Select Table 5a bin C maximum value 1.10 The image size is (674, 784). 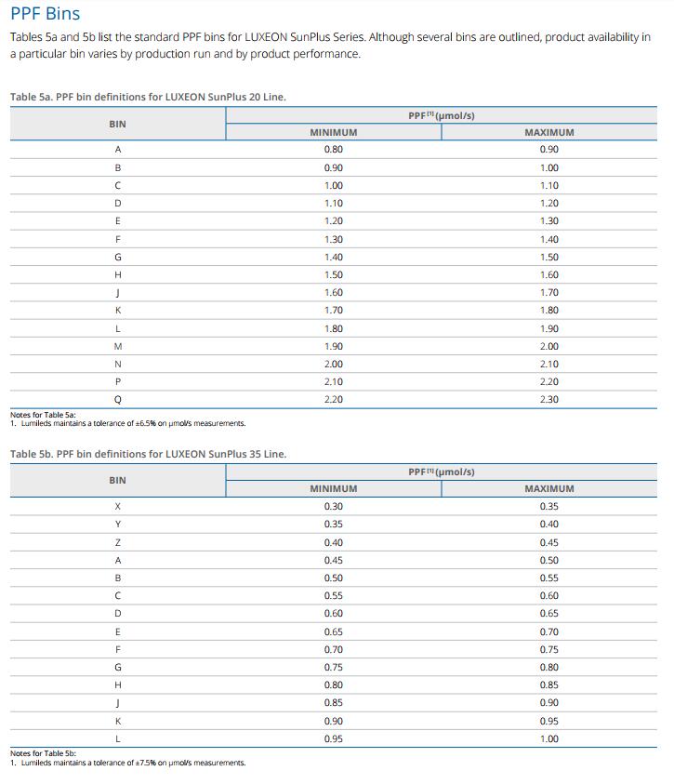tap(549, 185)
